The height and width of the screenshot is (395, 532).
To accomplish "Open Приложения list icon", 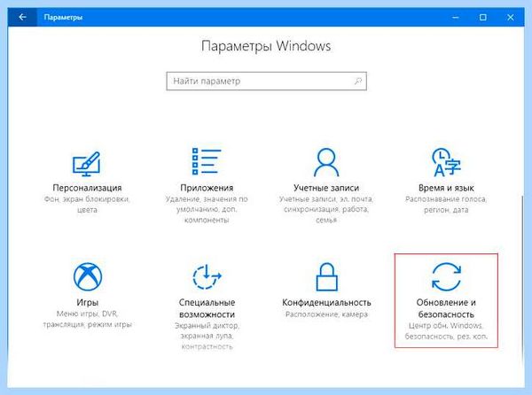I will (x=207, y=161).
